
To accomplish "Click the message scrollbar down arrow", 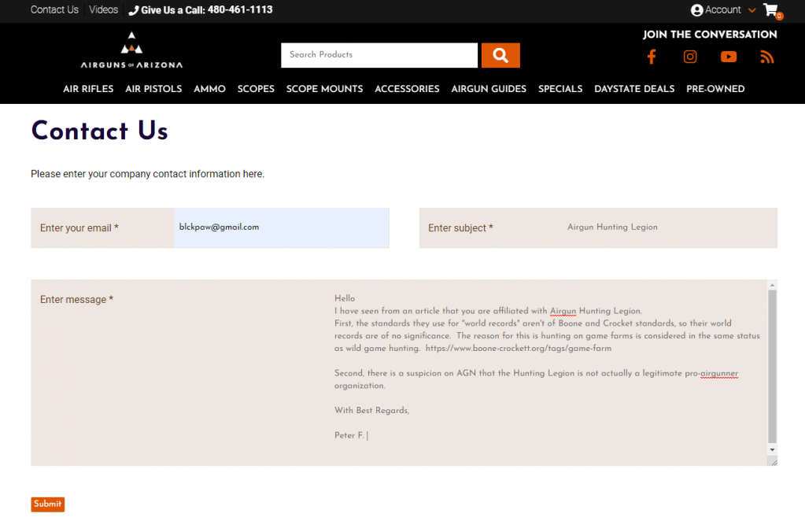I will click(772, 450).
